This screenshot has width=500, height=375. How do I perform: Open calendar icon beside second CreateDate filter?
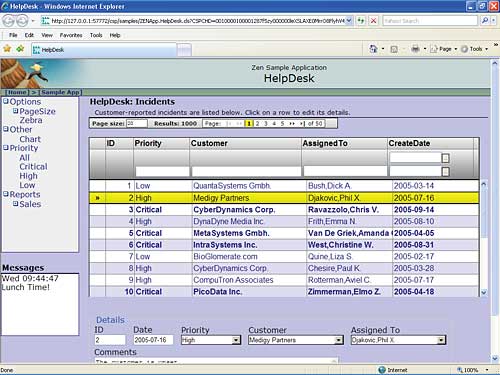445,171
